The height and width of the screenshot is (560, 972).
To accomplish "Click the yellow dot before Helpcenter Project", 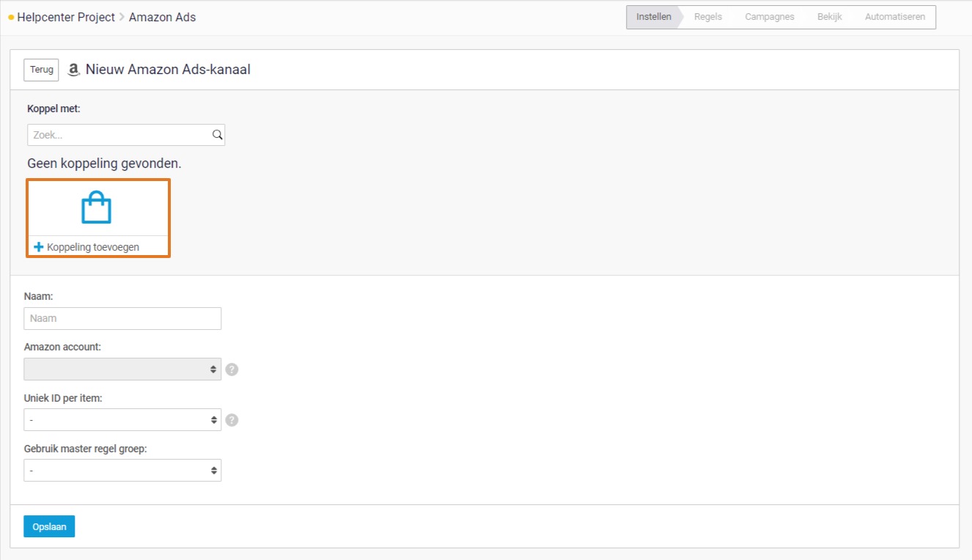I will (x=11, y=17).
